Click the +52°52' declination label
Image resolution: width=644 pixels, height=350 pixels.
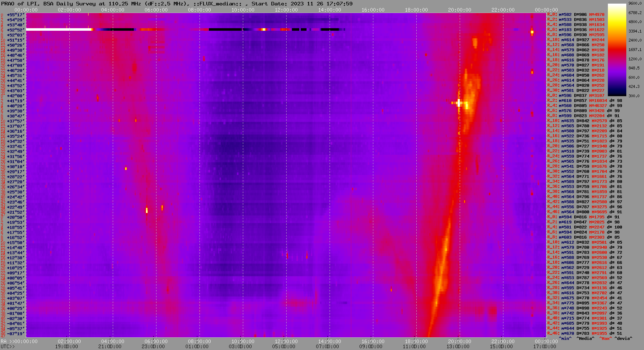pos(16,30)
